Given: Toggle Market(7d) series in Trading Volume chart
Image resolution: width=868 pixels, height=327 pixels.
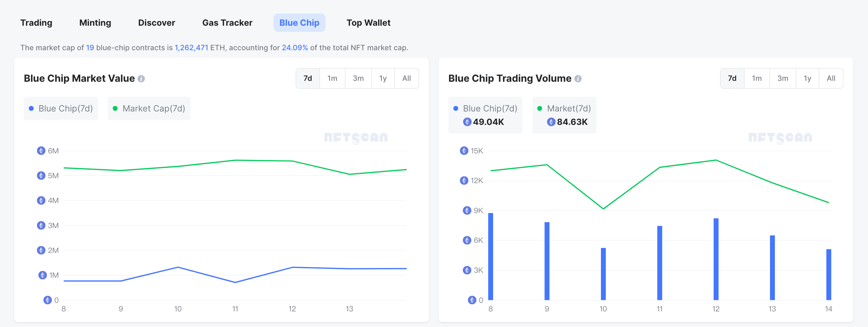Looking at the screenshot, I should pyautogui.click(x=564, y=108).
